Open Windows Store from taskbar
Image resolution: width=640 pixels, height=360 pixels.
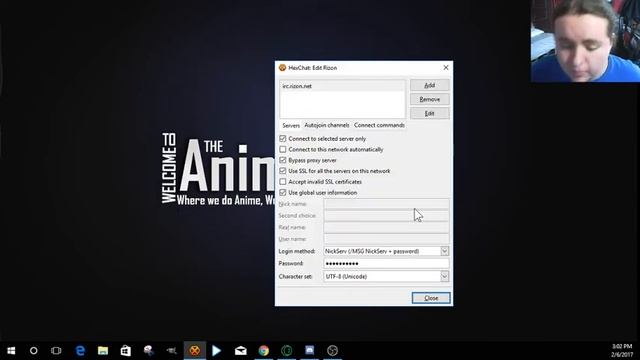click(126, 351)
